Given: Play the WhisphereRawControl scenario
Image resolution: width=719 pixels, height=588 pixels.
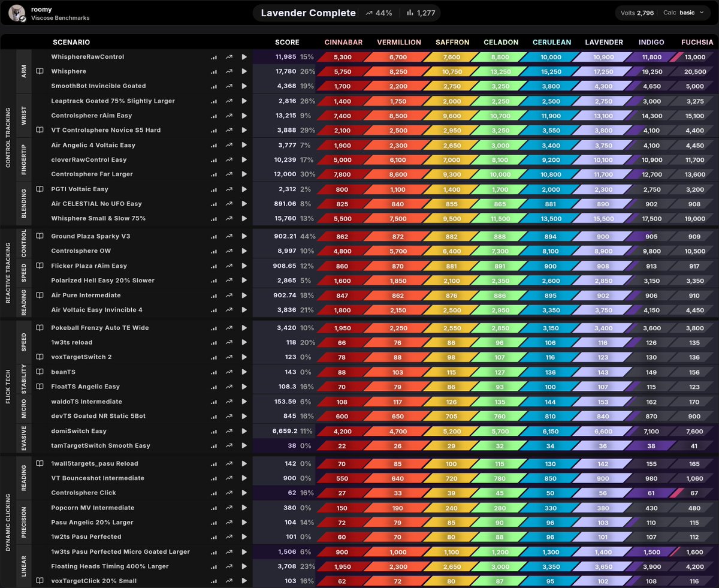Looking at the screenshot, I should (x=244, y=57).
